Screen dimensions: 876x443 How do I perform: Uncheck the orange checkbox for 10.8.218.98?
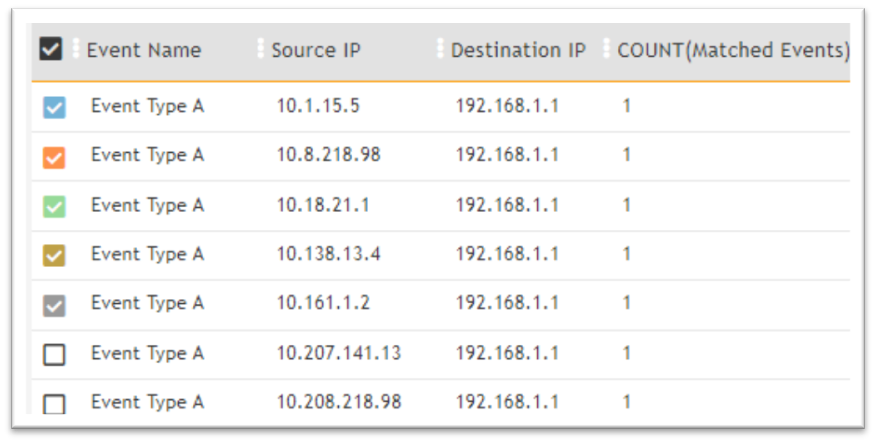tap(54, 157)
